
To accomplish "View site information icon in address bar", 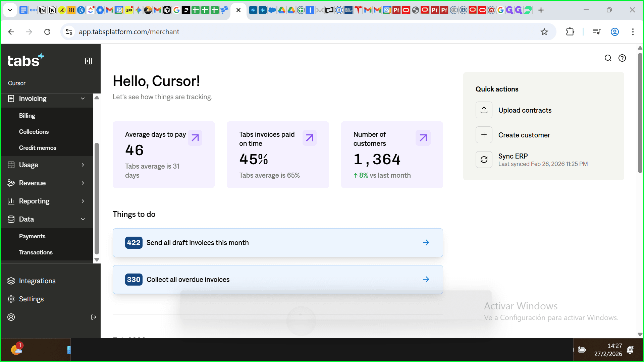I will (69, 32).
